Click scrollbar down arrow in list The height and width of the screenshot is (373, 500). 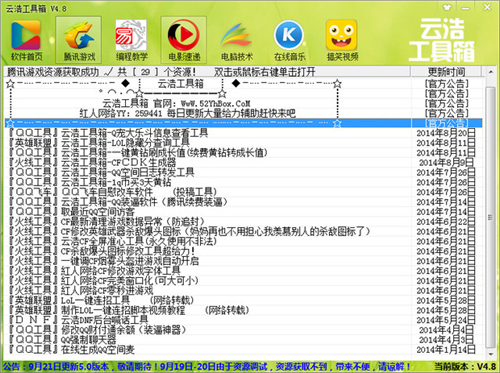point(490,354)
